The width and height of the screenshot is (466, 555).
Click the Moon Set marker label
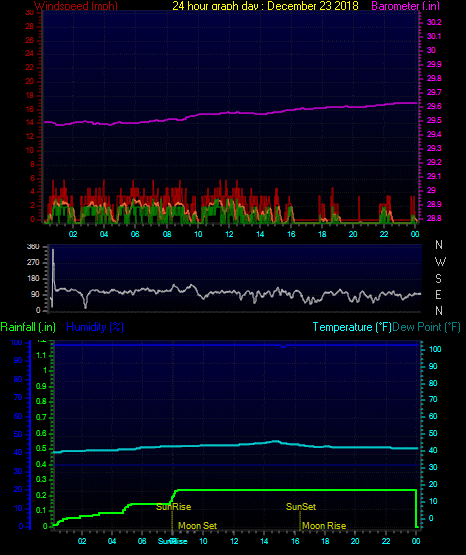click(x=197, y=526)
